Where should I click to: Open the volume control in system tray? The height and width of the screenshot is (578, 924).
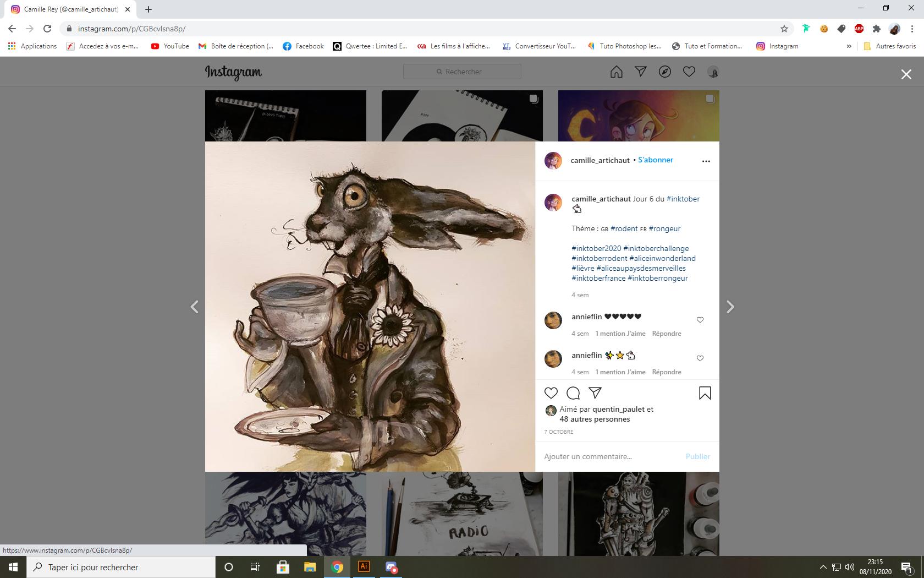[849, 567]
